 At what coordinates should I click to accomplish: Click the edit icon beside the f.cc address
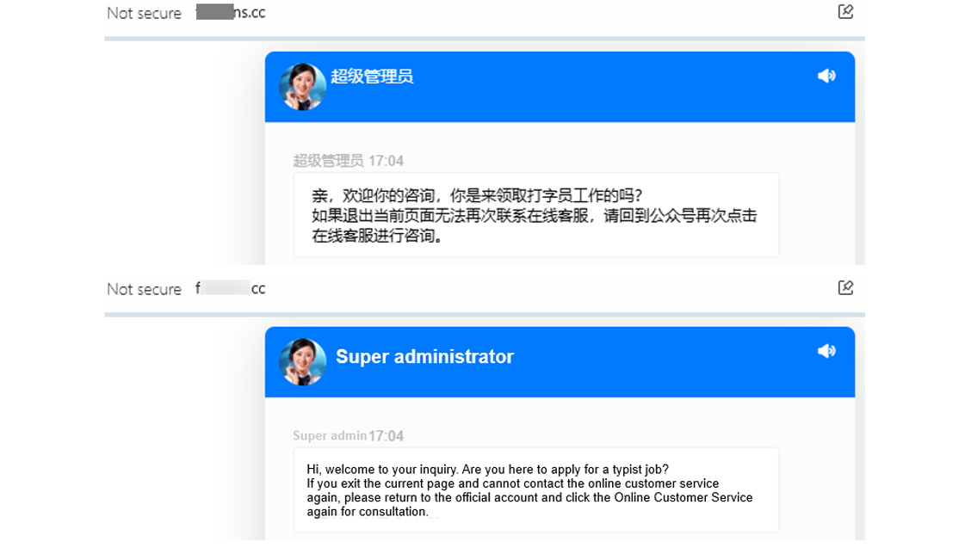(x=846, y=289)
